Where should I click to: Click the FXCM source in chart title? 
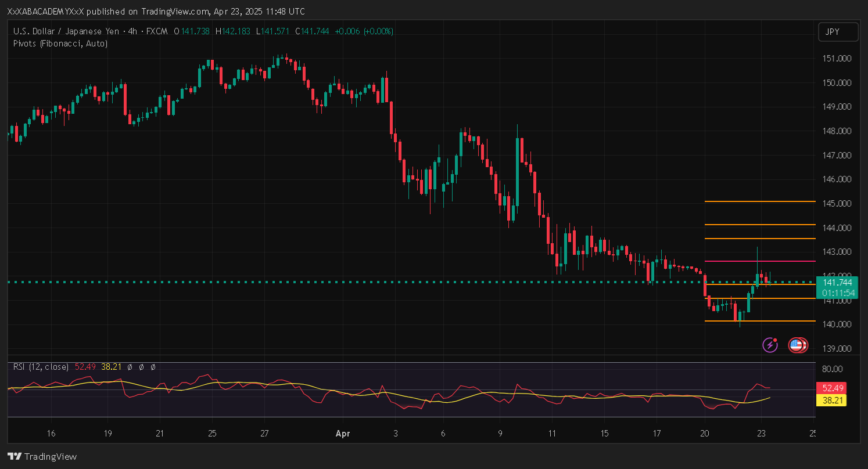click(155, 31)
